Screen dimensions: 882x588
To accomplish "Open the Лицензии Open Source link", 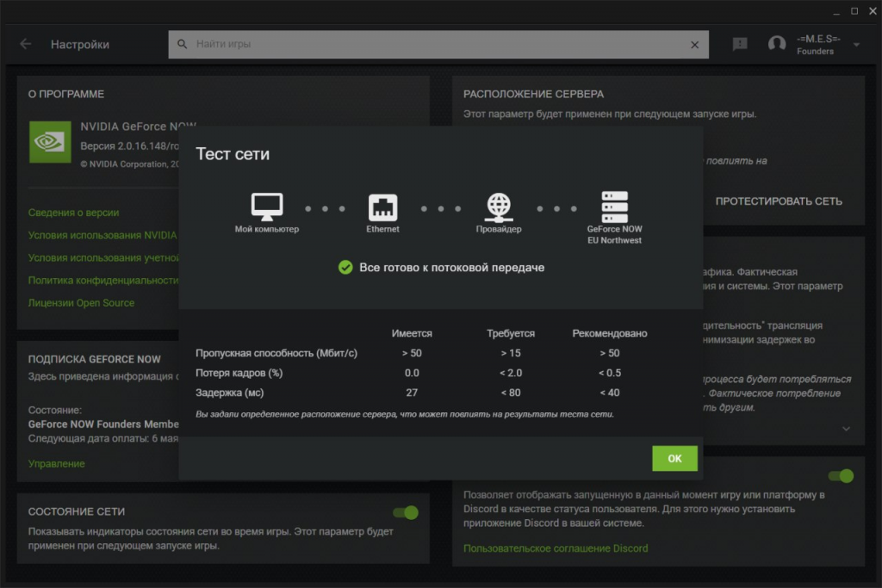I will (81, 302).
